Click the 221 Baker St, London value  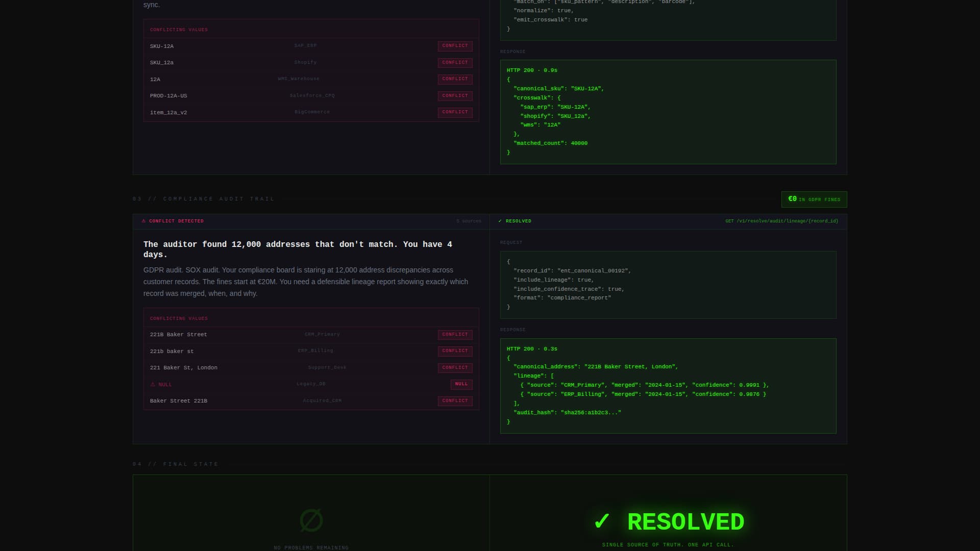point(184,368)
